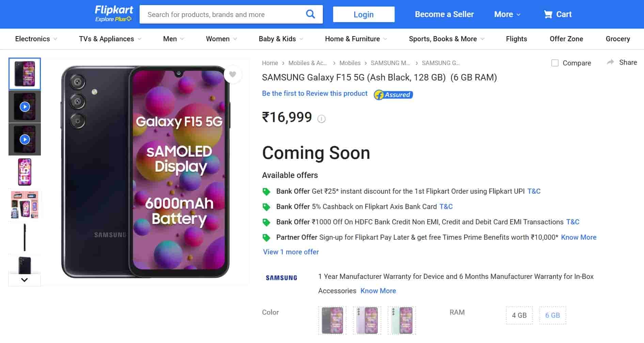Expand the Electronics category menu
Viewport: 644px width, 343px height.
point(36,39)
